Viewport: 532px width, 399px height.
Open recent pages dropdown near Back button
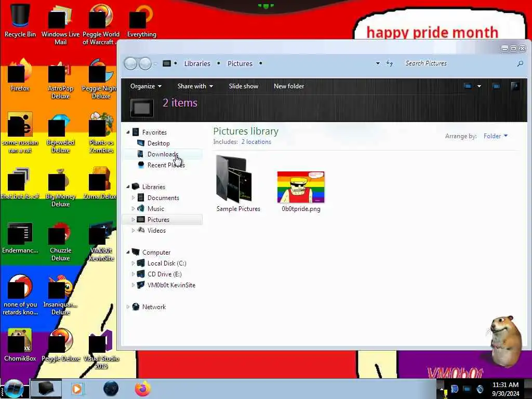155,63
